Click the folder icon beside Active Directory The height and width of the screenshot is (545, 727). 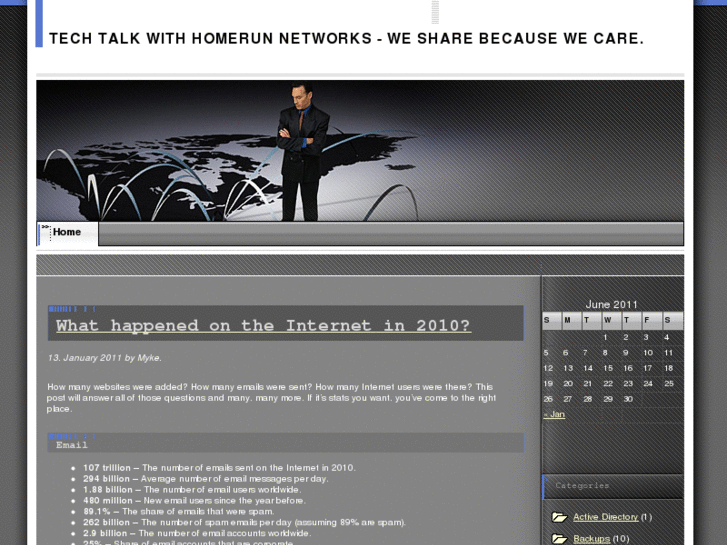click(560, 517)
